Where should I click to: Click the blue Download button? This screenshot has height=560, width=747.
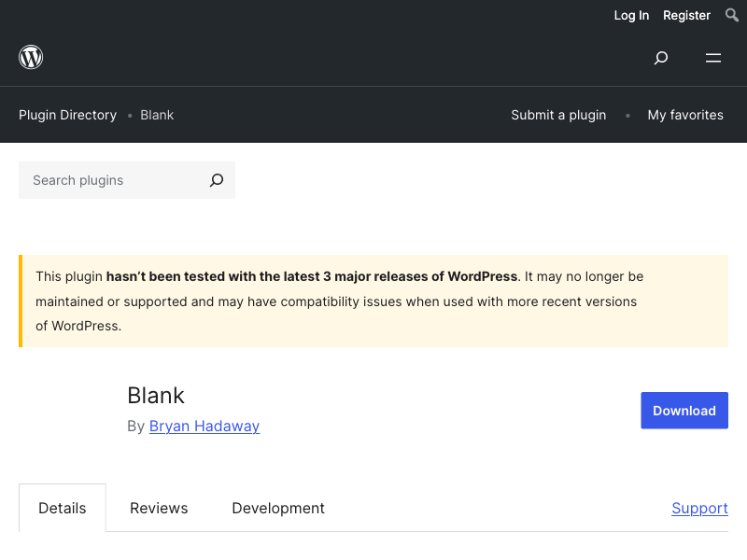[x=684, y=411]
